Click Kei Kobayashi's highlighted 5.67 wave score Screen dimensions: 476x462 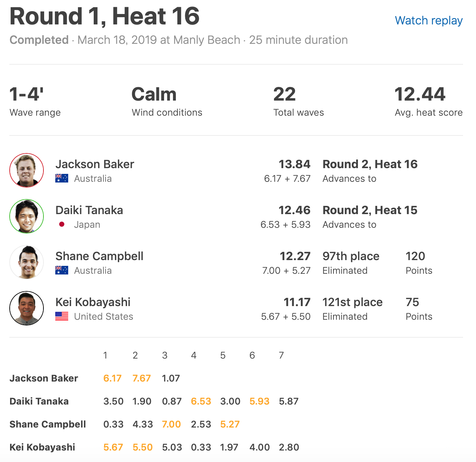tap(113, 447)
